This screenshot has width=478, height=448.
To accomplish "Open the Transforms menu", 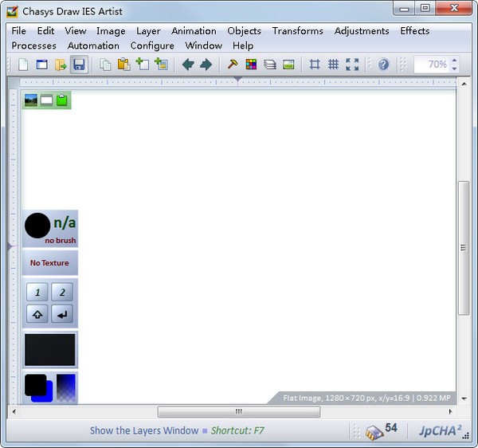I will [298, 31].
